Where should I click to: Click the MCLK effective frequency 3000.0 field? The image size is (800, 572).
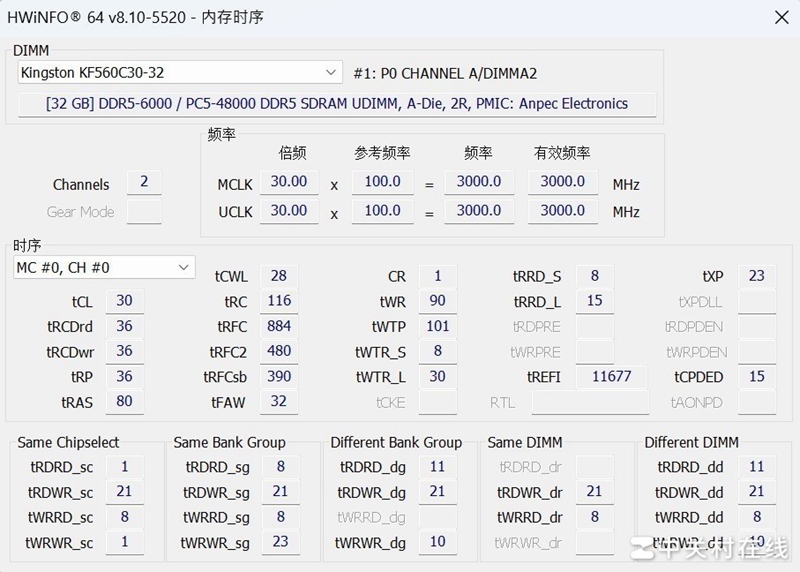click(x=563, y=182)
